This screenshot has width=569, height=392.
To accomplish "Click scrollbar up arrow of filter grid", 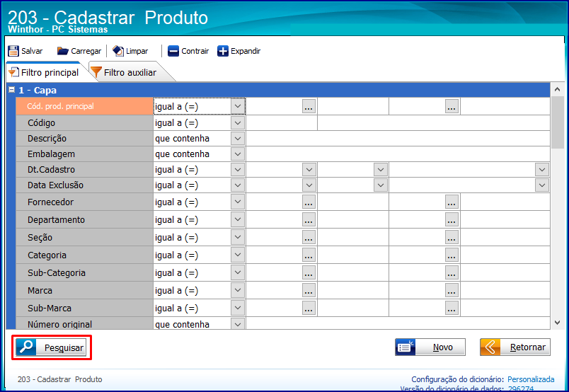I will point(558,89).
